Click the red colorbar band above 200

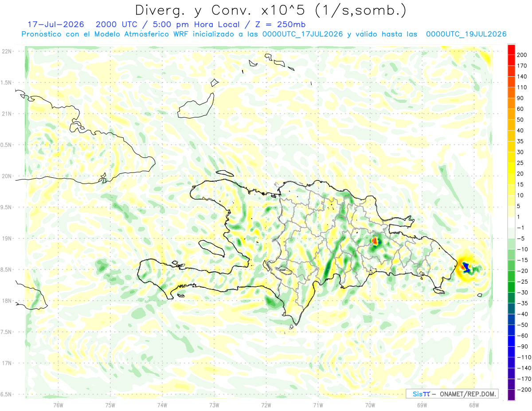(511, 49)
